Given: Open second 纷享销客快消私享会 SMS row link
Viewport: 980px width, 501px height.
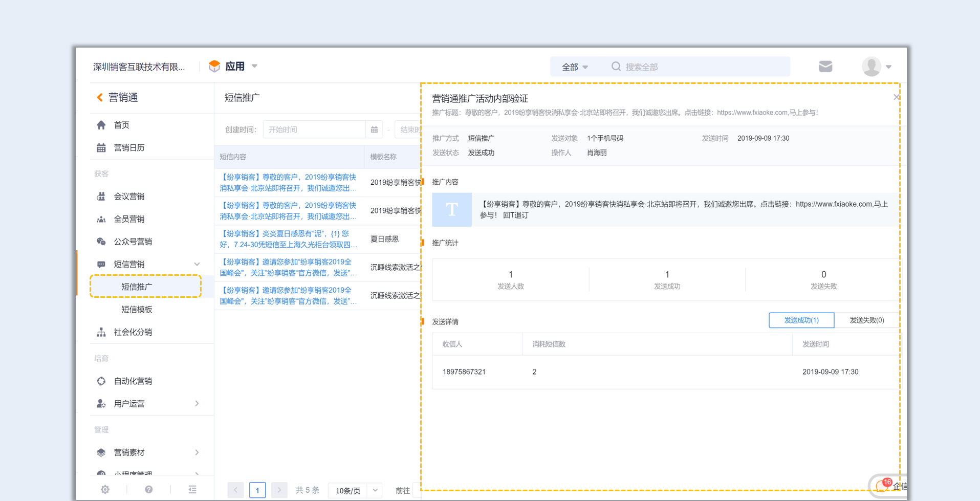Looking at the screenshot, I should tap(288, 211).
